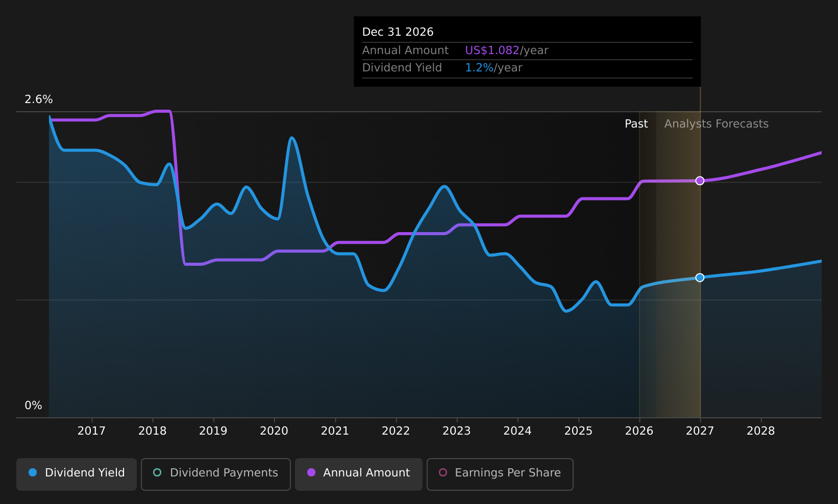Viewport: 838px width, 504px height.
Task: Enable the Dividend Payments series
Action: click(215, 474)
